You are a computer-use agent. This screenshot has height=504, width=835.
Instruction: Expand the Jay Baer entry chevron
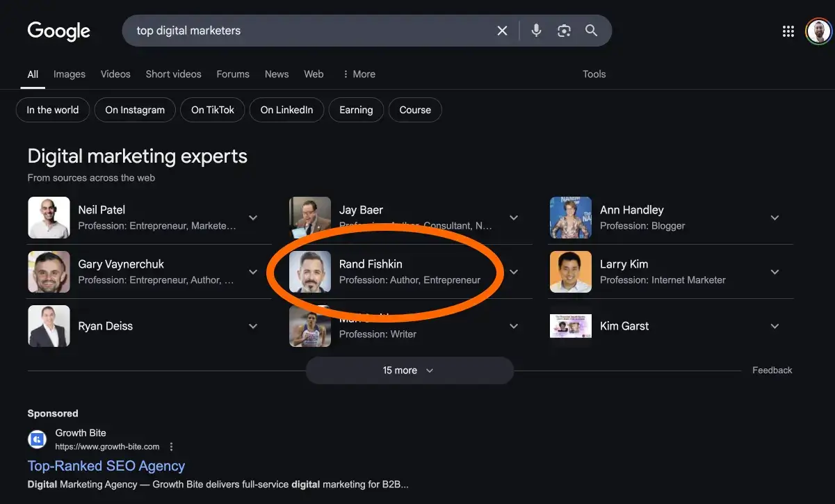[514, 218]
